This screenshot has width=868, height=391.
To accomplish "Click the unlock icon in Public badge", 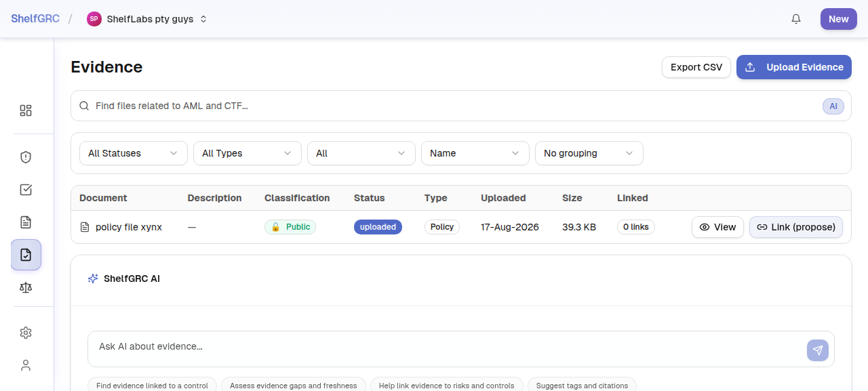I will 275,227.
